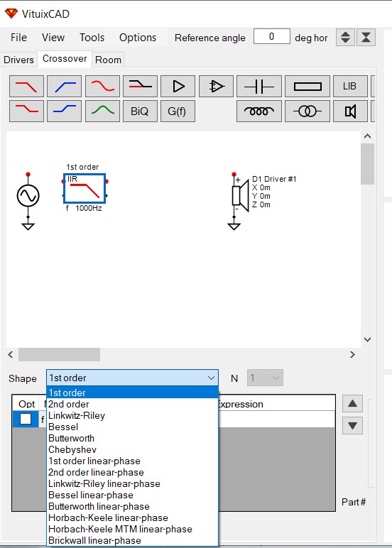Click the schematic scroll-left arrow
The image size is (392, 548).
click(x=11, y=355)
